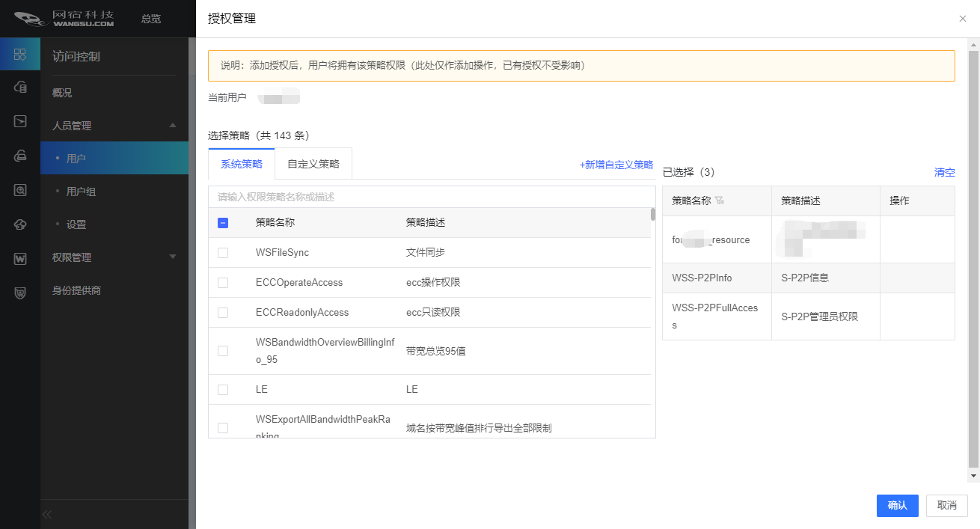Click the WSS-P2PFullAccess selected policy name

click(715, 317)
